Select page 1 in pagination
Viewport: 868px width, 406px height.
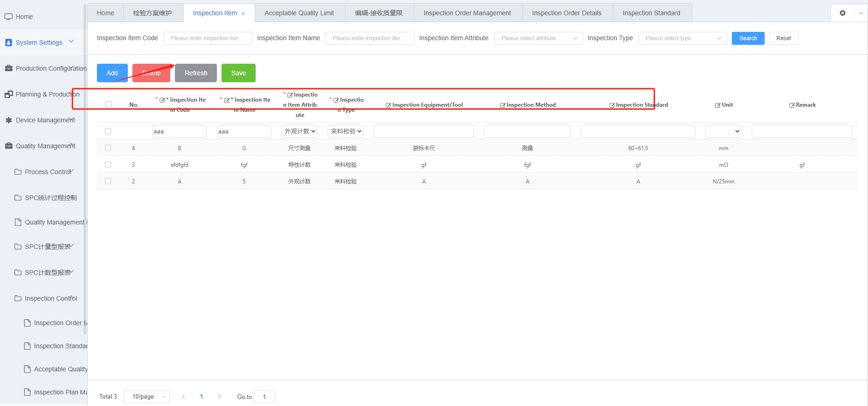[201, 396]
